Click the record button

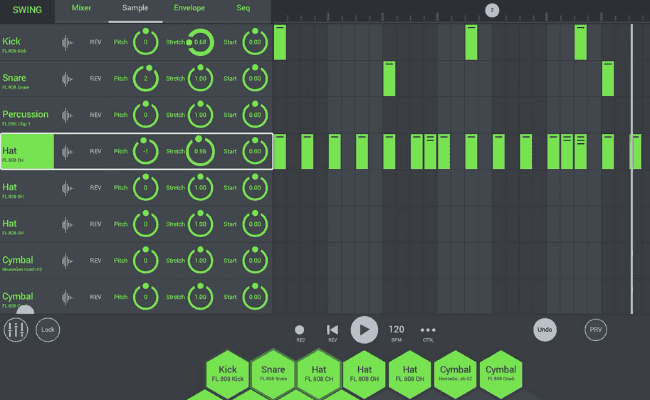click(x=300, y=330)
